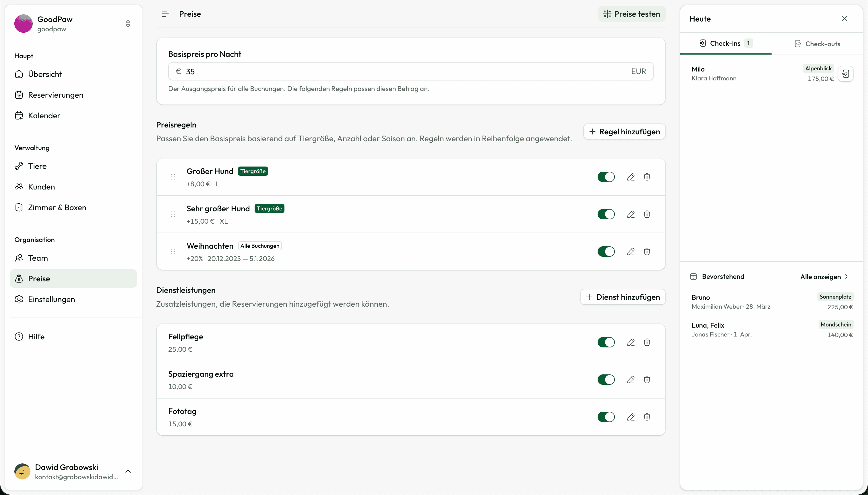Viewport: 868px width, 495px height.
Task: Edit the Großer Hund rule via pencil icon
Action: pyautogui.click(x=631, y=177)
